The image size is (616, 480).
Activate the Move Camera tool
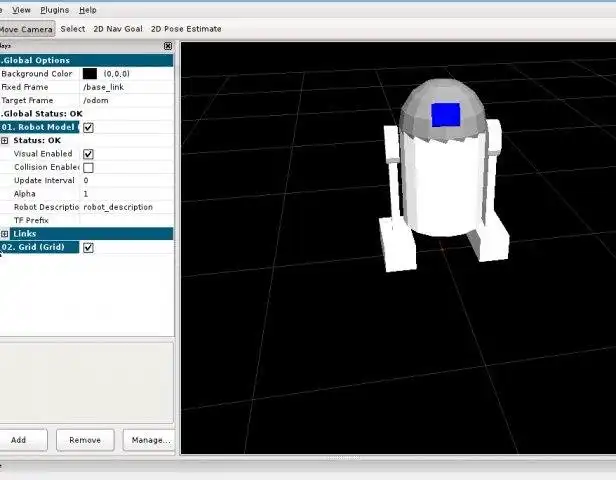(x=27, y=29)
